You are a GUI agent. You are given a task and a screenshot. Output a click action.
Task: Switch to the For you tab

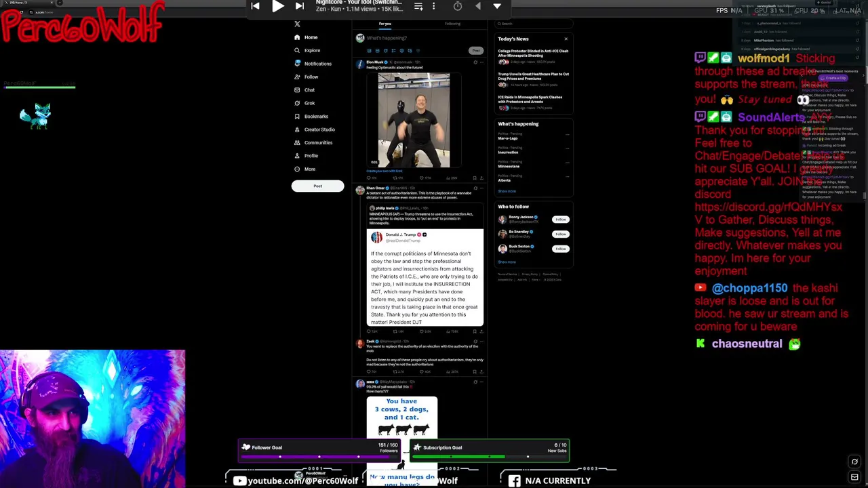click(x=385, y=24)
